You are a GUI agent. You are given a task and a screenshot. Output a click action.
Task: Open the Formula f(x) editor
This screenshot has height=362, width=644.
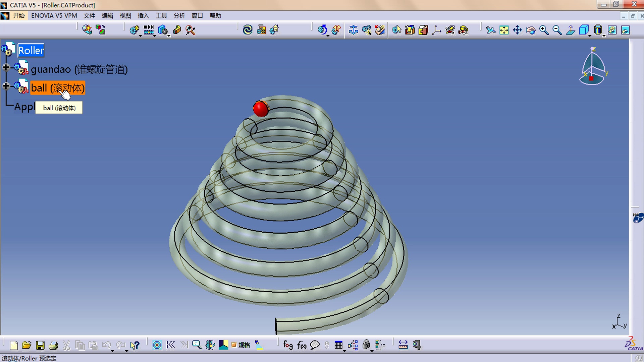[302, 345]
